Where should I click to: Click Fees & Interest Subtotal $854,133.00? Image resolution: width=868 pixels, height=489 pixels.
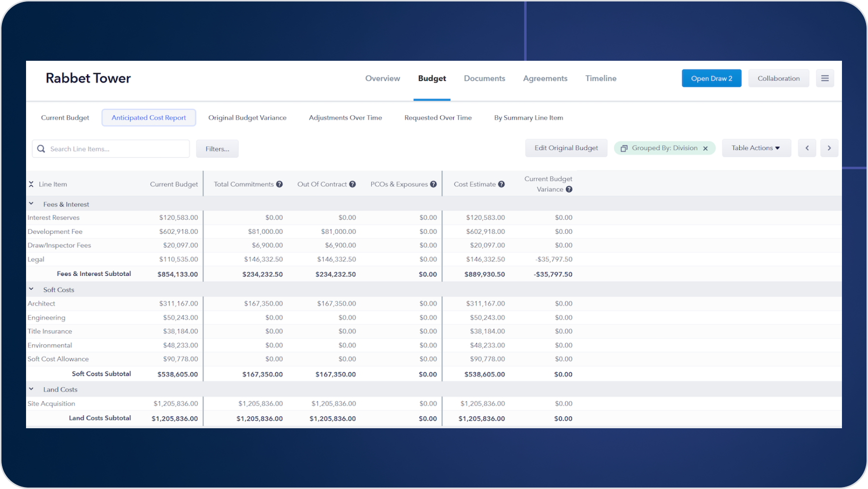pos(177,274)
